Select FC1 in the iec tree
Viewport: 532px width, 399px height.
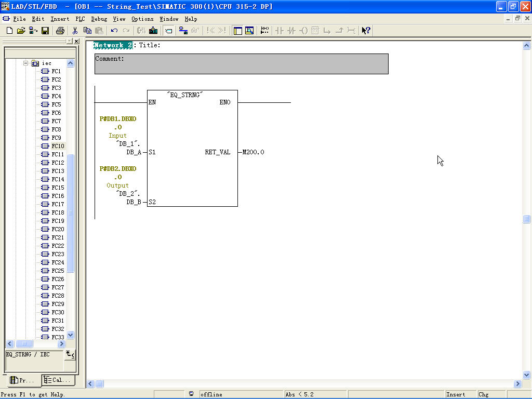coord(56,71)
